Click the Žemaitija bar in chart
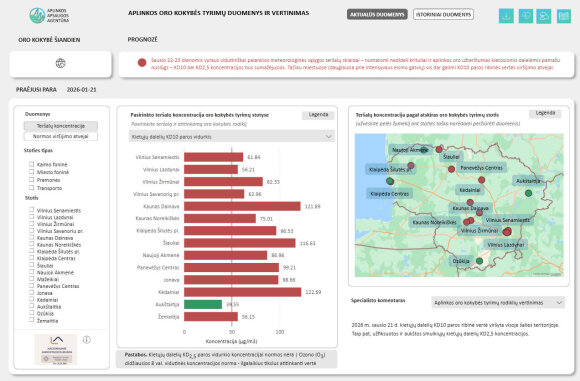 (211, 317)
